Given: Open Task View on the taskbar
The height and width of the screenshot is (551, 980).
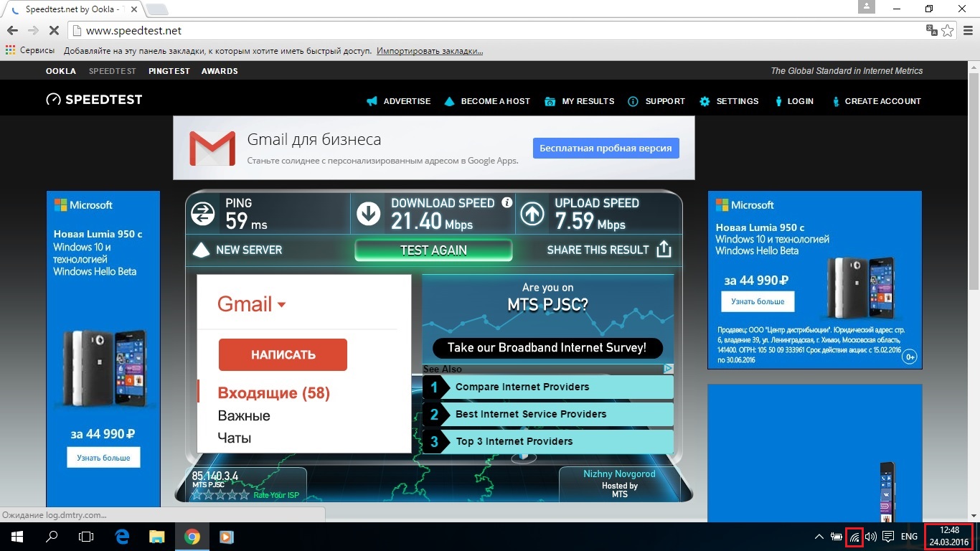Looking at the screenshot, I should coord(86,536).
